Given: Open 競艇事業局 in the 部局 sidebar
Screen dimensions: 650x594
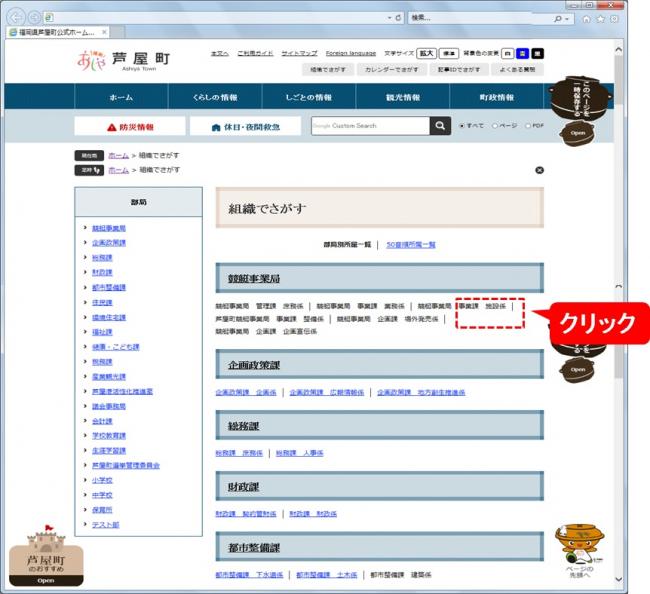Looking at the screenshot, I should [x=109, y=228].
